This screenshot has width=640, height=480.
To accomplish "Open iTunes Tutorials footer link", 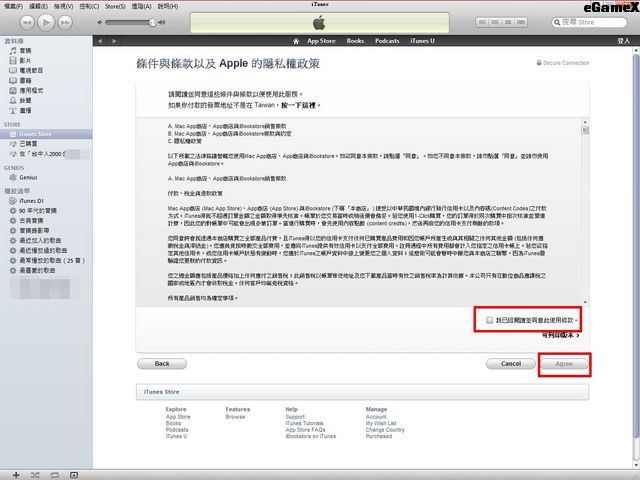I will pyautogui.click(x=304, y=423).
